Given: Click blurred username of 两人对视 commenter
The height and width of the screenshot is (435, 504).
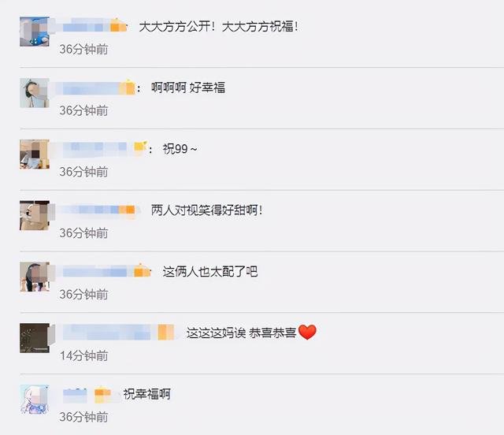Looking at the screenshot, I should [89, 210].
